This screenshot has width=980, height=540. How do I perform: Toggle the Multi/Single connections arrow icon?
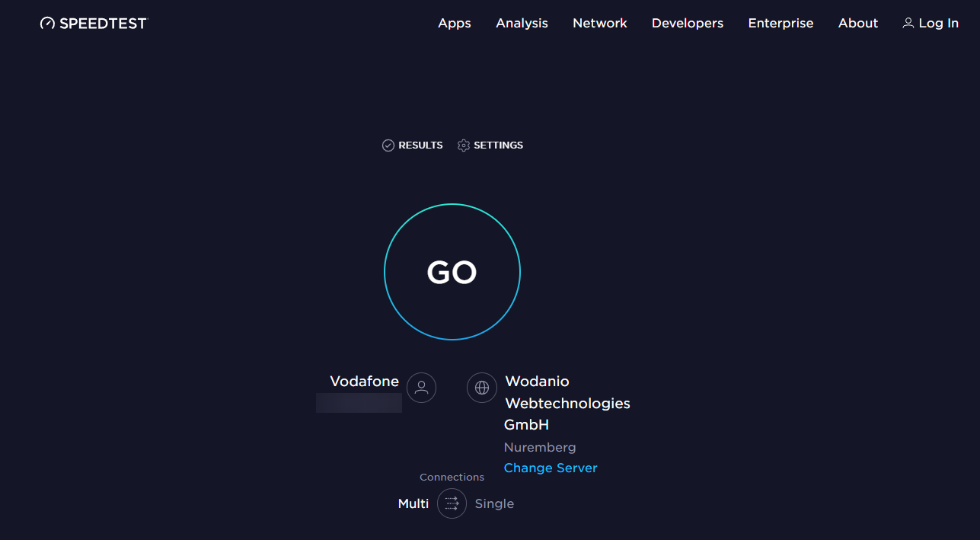[452, 503]
